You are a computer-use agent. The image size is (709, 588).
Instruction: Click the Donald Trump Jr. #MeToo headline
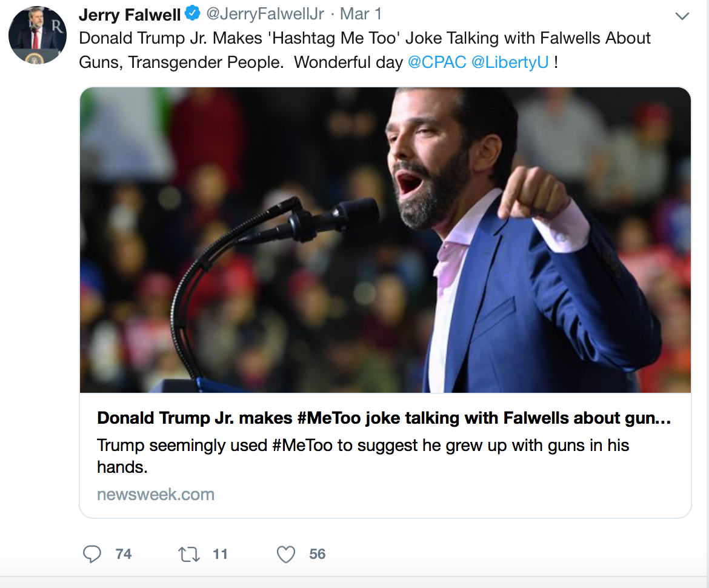pos(384,418)
